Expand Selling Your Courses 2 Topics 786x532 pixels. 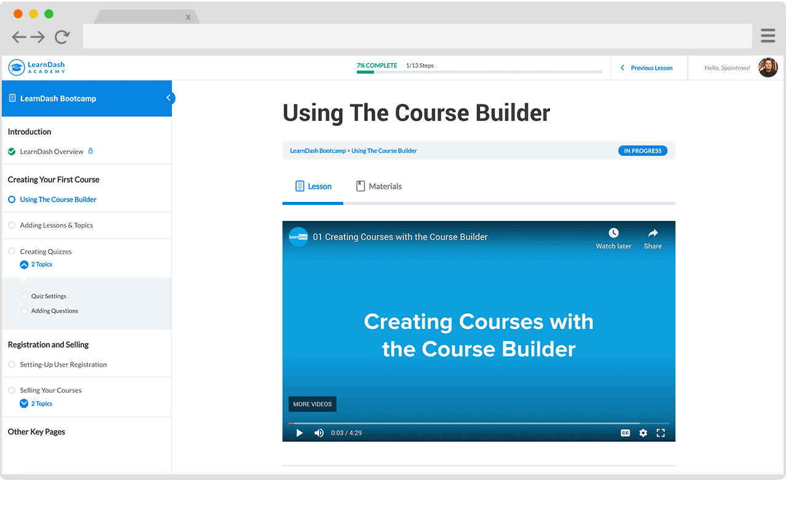coord(25,404)
